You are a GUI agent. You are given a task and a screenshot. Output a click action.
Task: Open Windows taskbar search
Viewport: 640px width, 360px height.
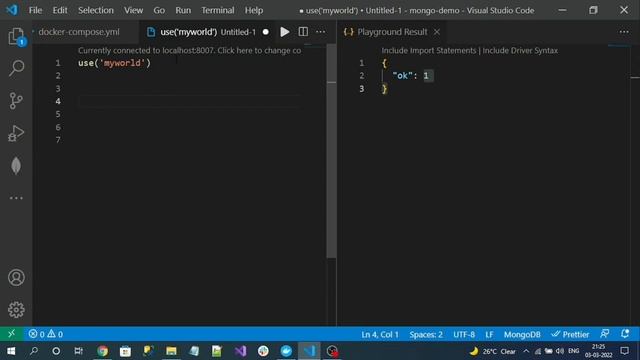click(x=34, y=351)
